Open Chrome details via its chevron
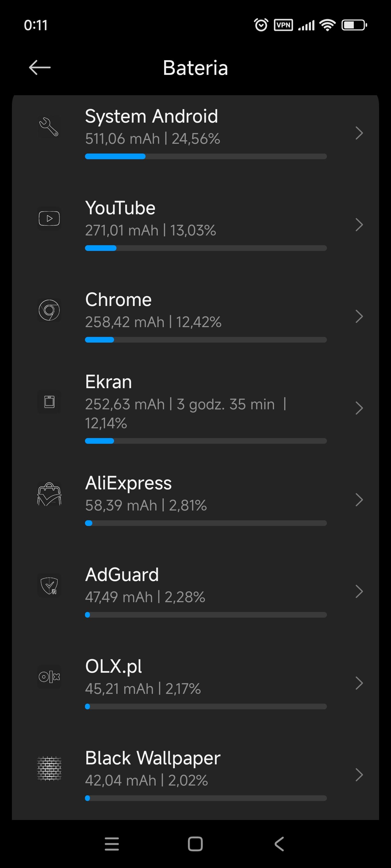Screen dimensions: 391x868 pos(359,316)
